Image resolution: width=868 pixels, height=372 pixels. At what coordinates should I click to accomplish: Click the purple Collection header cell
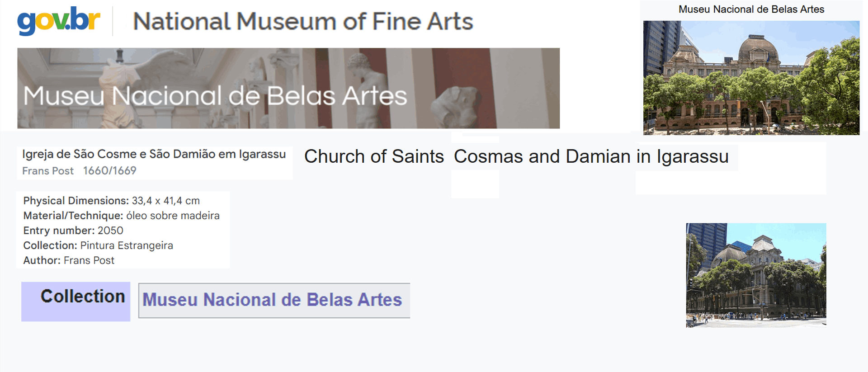pyautogui.click(x=76, y=301)
